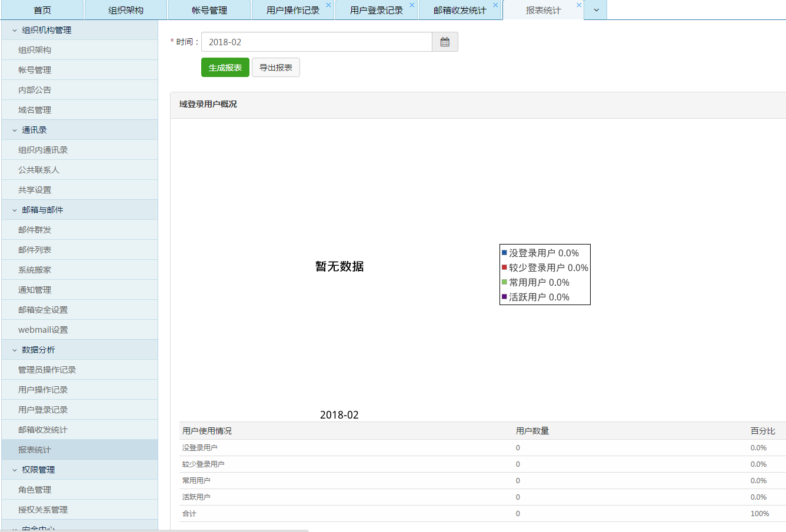Select the 活跃用户 table row label

point(196,497)
